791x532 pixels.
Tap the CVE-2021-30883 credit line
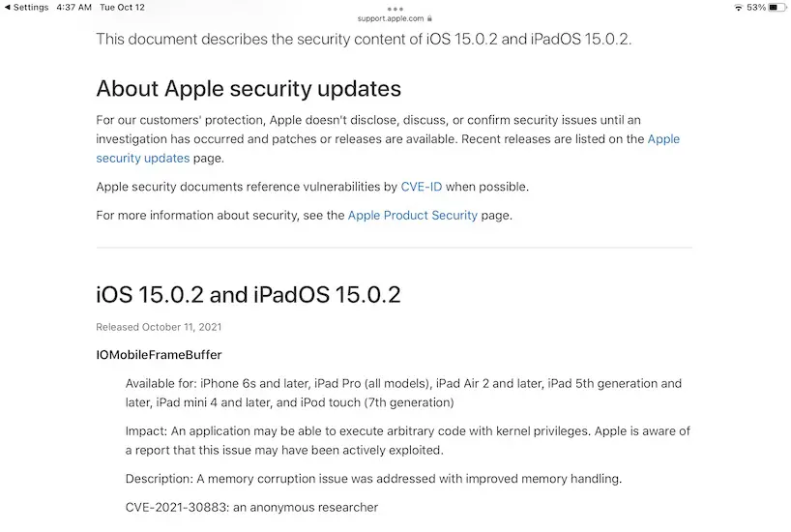(251, 507)
